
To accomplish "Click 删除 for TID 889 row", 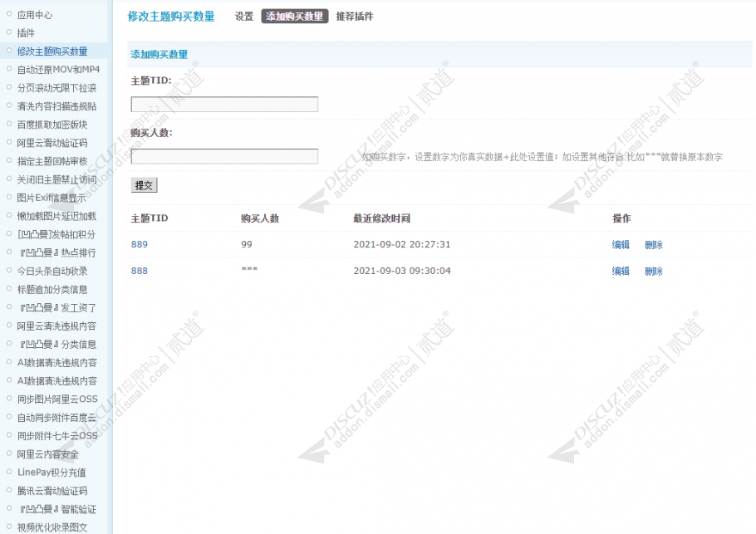I will [654, 245].
